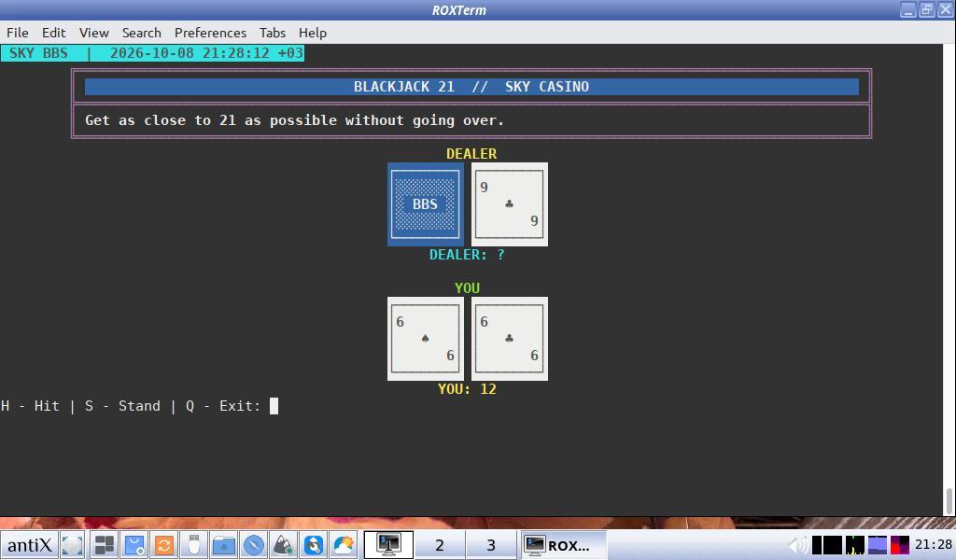
Task: Click the yellow-spike system monitor graph
Action: 855,545
